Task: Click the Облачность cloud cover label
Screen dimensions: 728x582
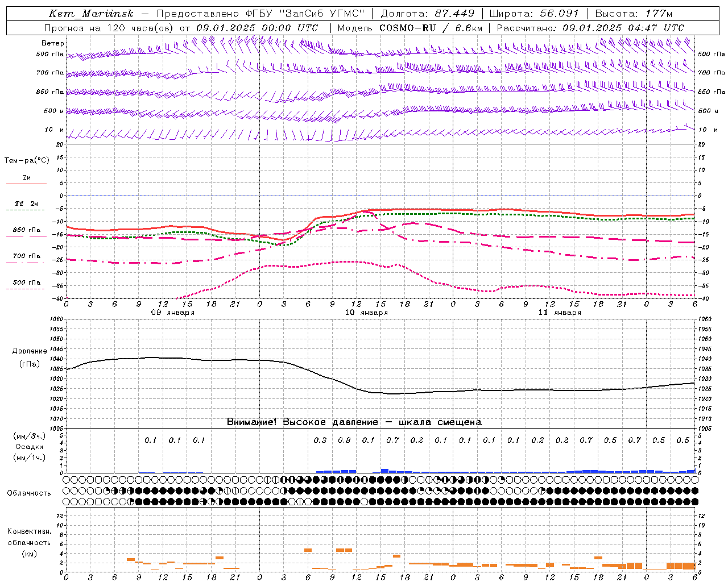Action: coord(29,493)
